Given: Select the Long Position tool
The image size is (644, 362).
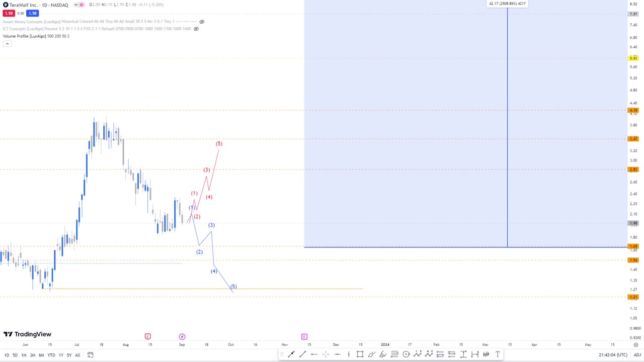Looking at the screenshot, I should (440, 354).
